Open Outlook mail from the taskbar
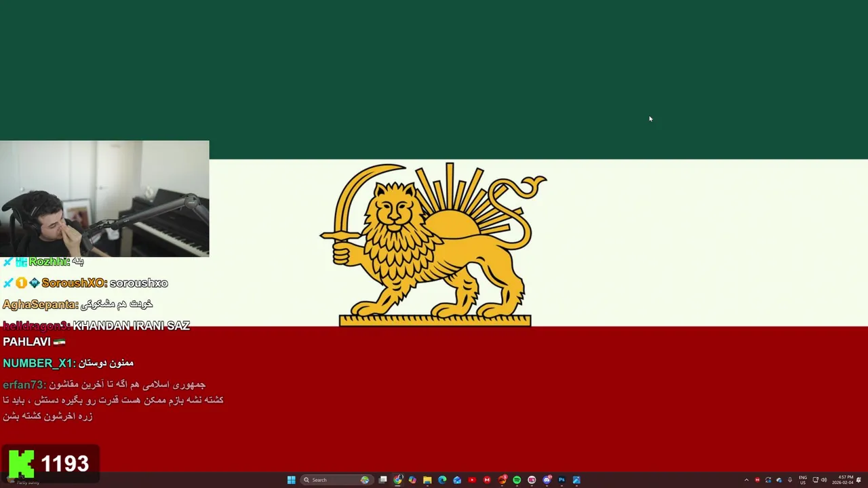The image size is (868, 488). pyautogui.click(x=457, y=480)
